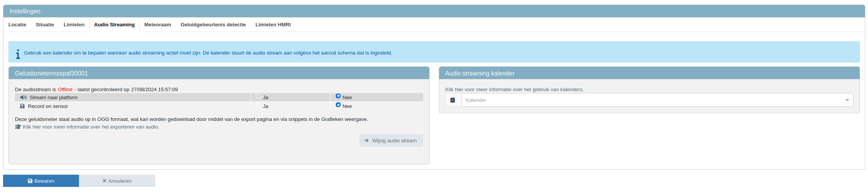Click into the Kalender selection field
Viewport: 868px width, 193px height.
point(649,100)
